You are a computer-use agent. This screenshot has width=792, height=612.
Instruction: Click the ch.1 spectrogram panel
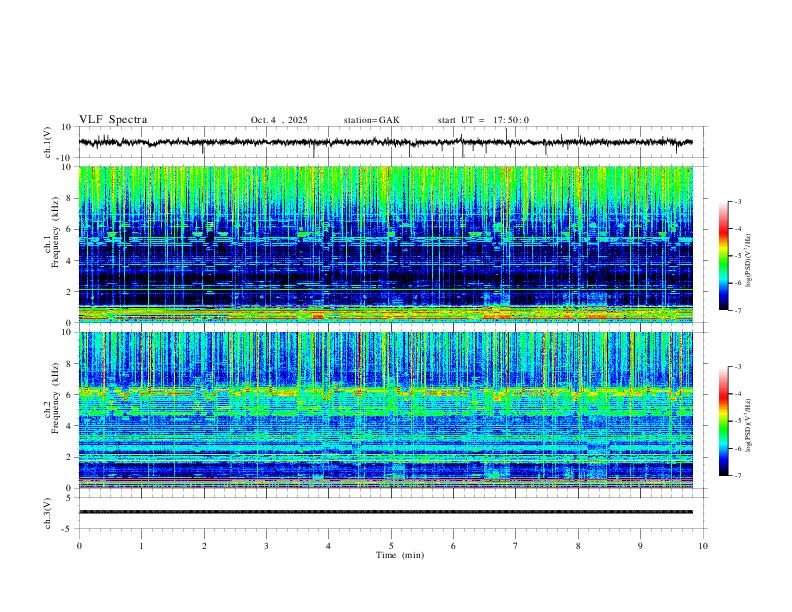385,244
